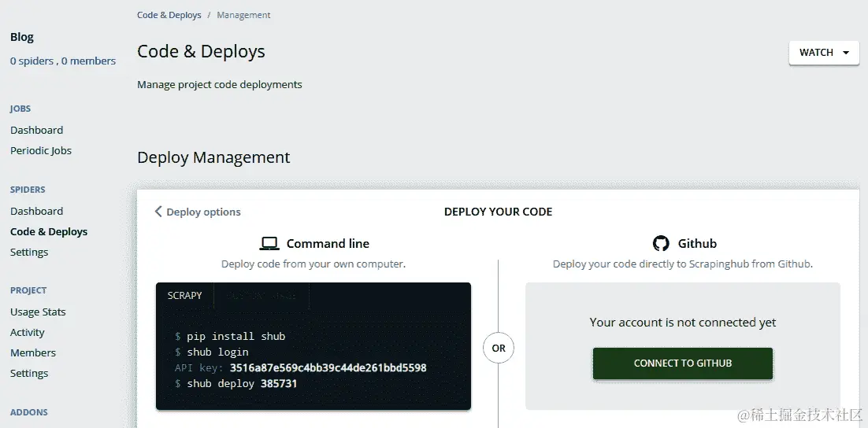
Task: Click the back chevron beside Deploy options
Action: click(x=158, y=211)
